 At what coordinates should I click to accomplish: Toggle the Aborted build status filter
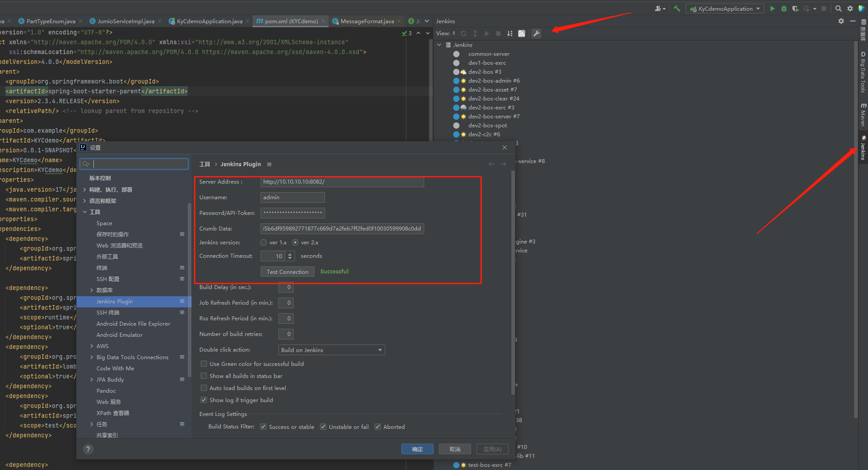[378, 427]
